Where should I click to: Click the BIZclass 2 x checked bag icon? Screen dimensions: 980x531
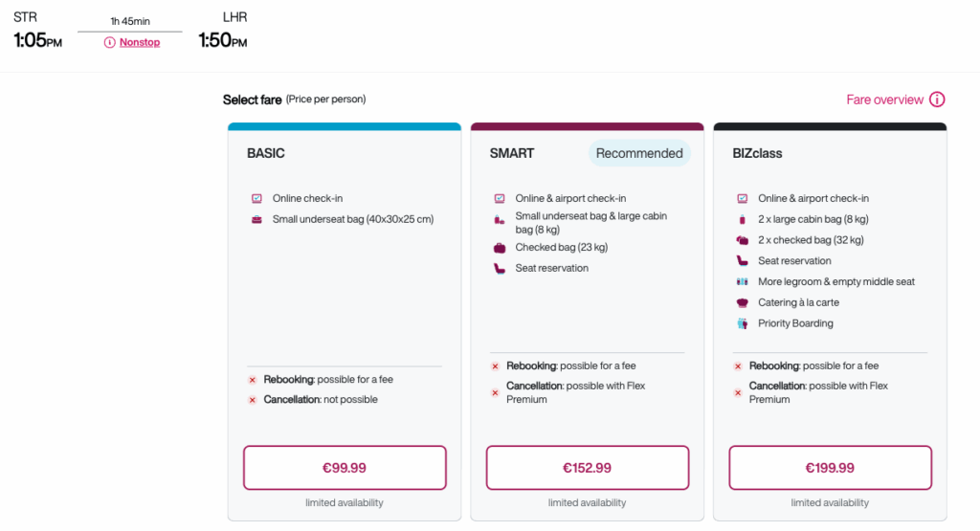point(743,240)
